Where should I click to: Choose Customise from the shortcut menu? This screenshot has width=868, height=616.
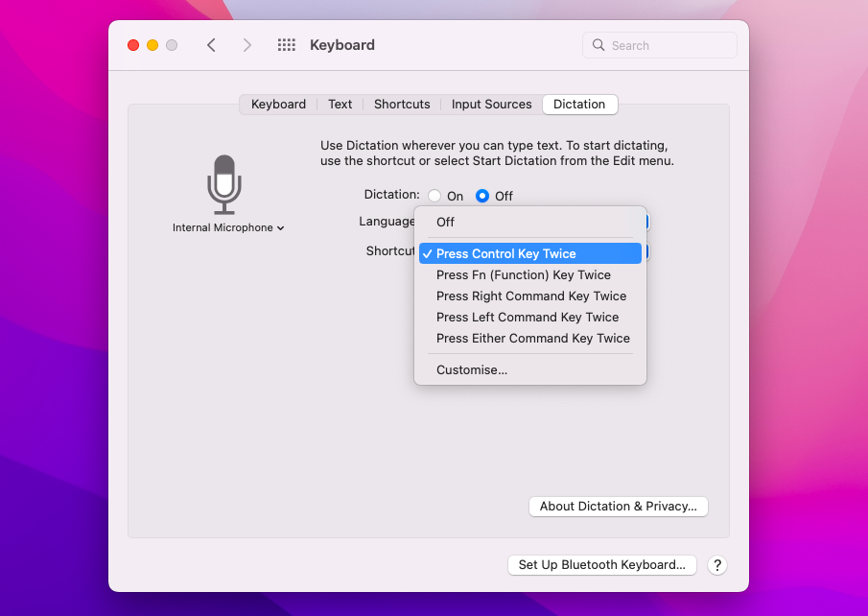pos(471,368)
